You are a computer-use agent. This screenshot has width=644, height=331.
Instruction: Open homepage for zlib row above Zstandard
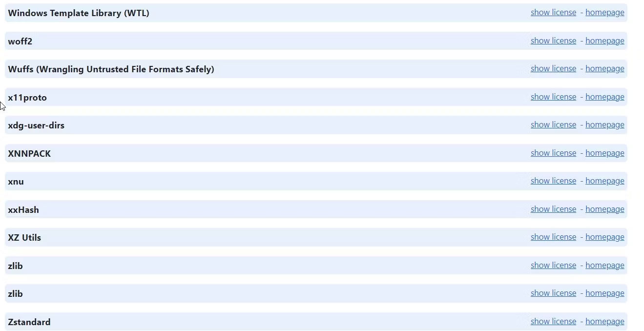(604, 293)
